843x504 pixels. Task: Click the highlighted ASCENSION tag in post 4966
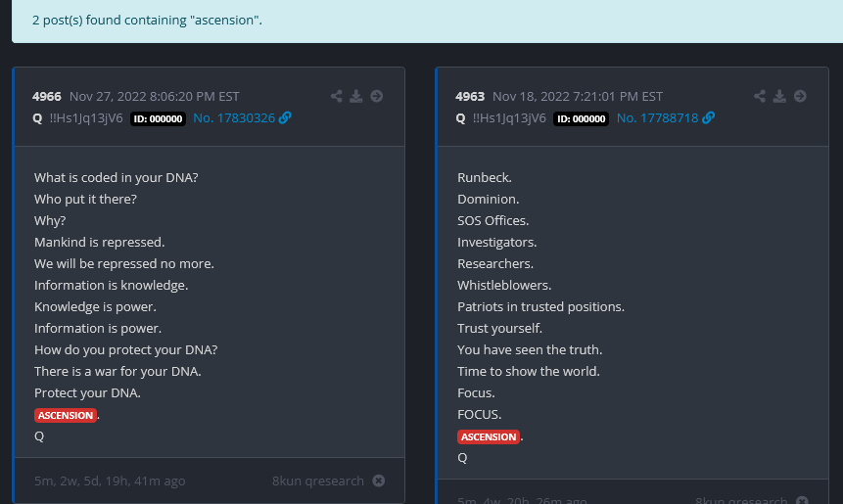(x=66, y=415)
